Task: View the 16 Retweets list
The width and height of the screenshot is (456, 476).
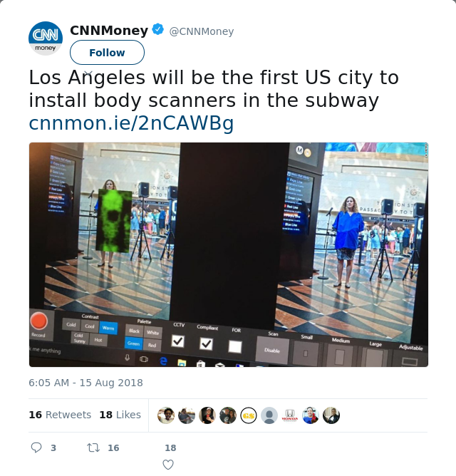Action: (60, 415)
